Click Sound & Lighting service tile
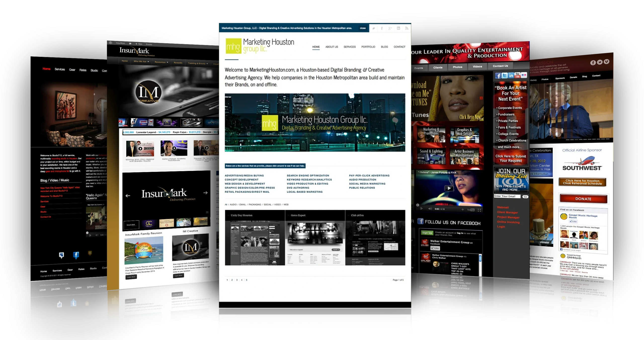The width and height of the screenshot is (644, 340). point(431,156)
